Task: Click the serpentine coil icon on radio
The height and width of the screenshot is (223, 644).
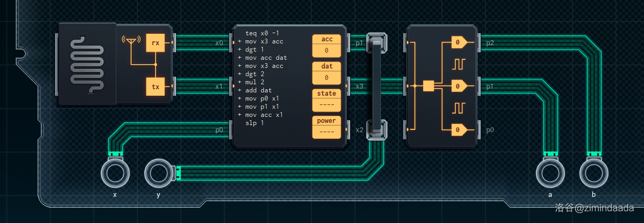Action: [87, 64]
